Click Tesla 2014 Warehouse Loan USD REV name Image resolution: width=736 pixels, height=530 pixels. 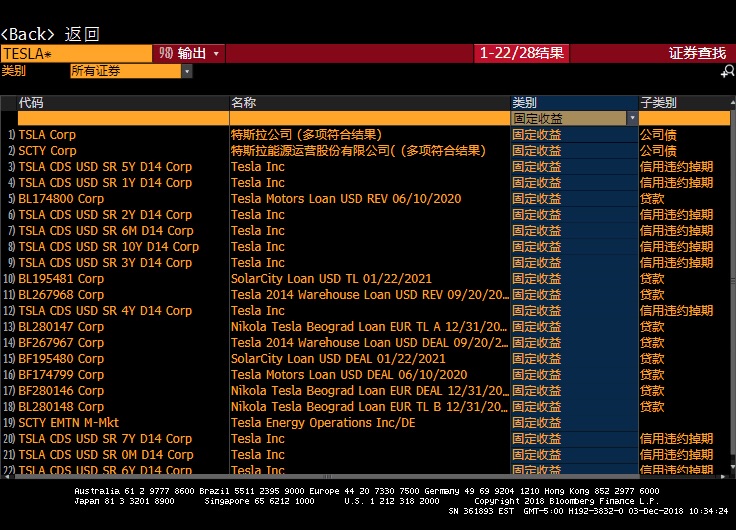point(369,294)
